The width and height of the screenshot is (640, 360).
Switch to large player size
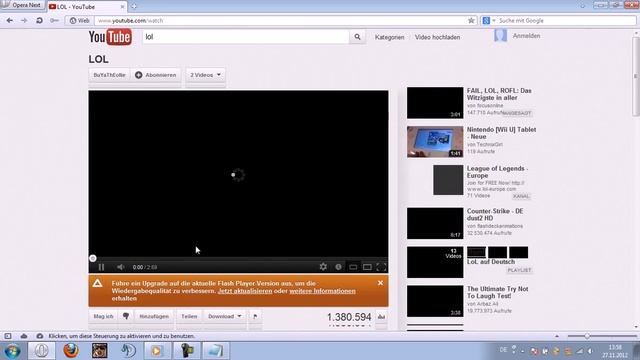coord(367,267)
